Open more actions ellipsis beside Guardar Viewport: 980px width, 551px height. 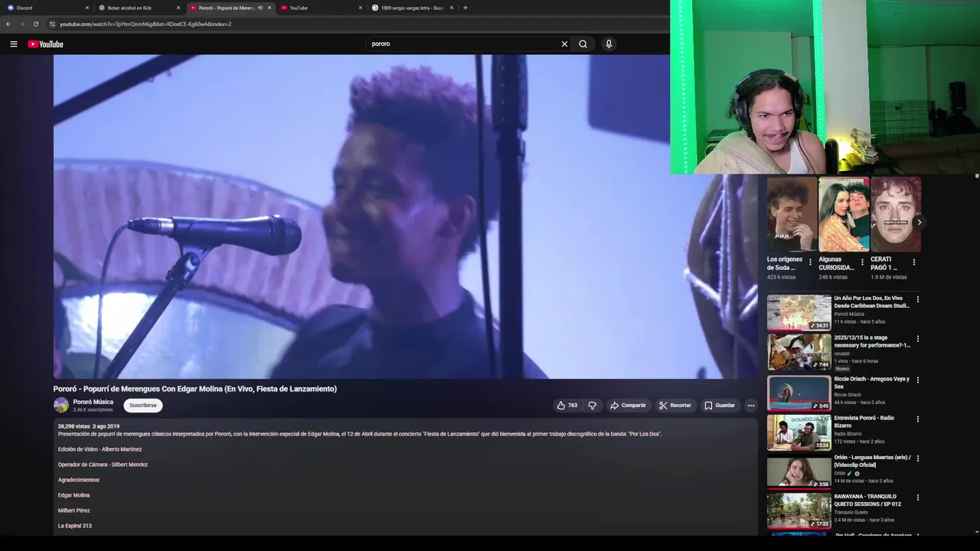pos(750,406)
